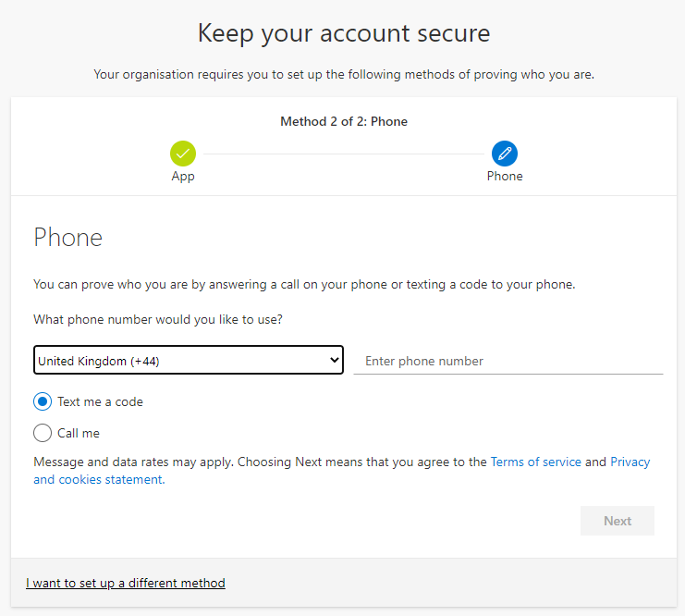Click the green App checkmark icon
Screen dimensions: 685x616
coord(183,154)
